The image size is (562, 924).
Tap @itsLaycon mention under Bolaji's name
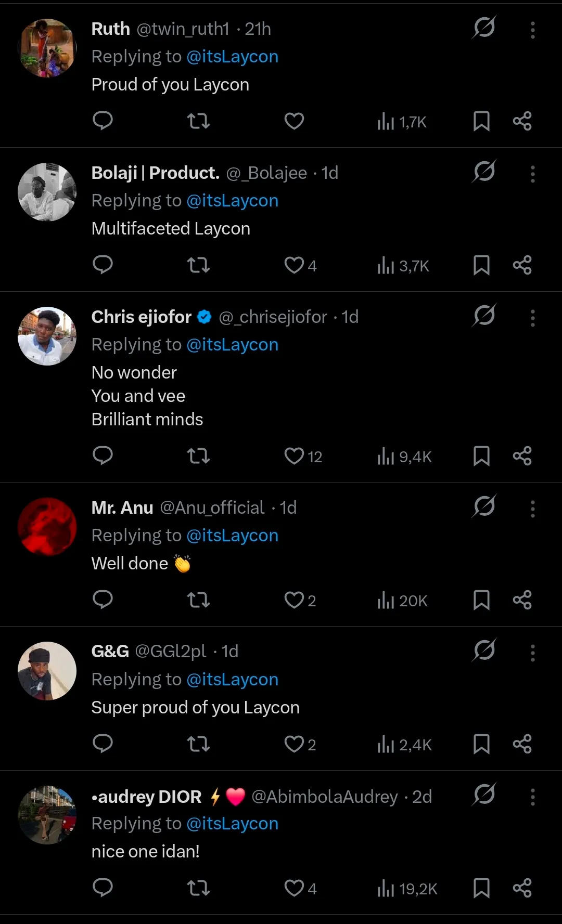coord(232,201)
